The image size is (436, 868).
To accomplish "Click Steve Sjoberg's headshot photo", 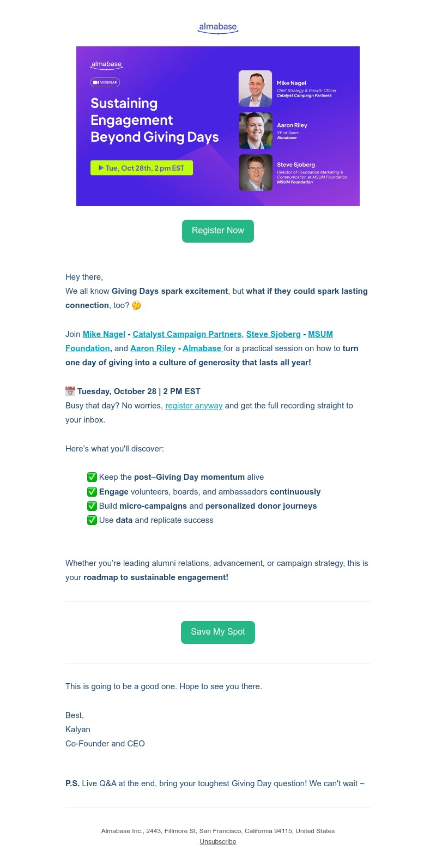I will tap(255, 172).
